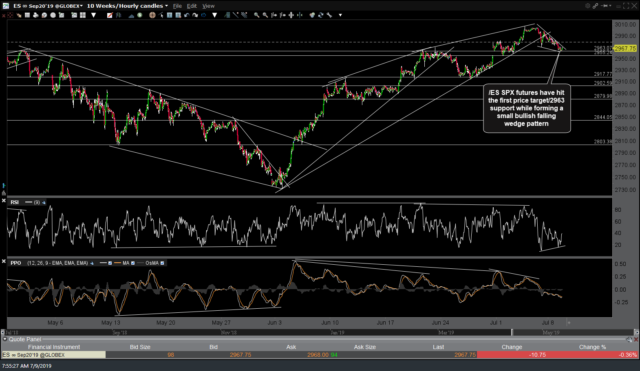
Task: Open the Edit menu
Action: click(192, 6)
